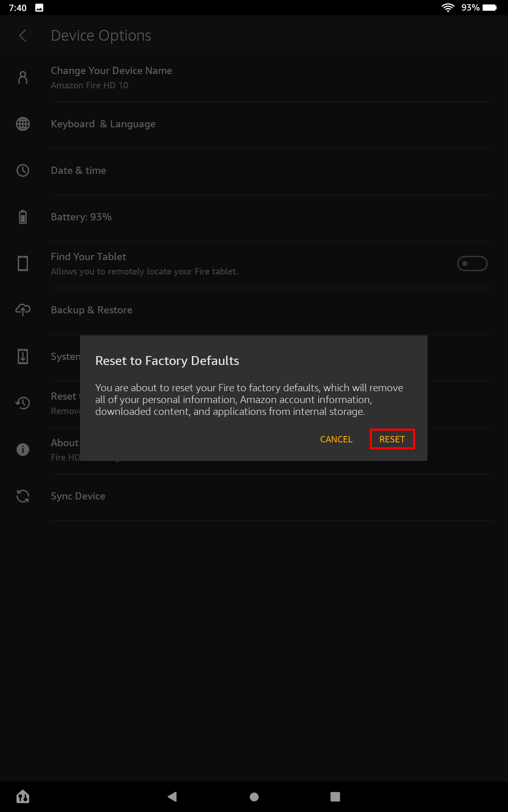
Task: Toggle the Find Your Tablet switch
Action: point(472,263)
